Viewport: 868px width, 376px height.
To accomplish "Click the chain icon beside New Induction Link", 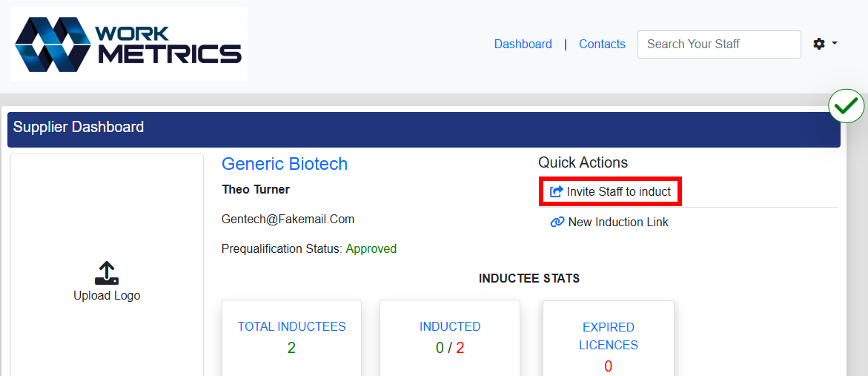I will click(557, 222).
